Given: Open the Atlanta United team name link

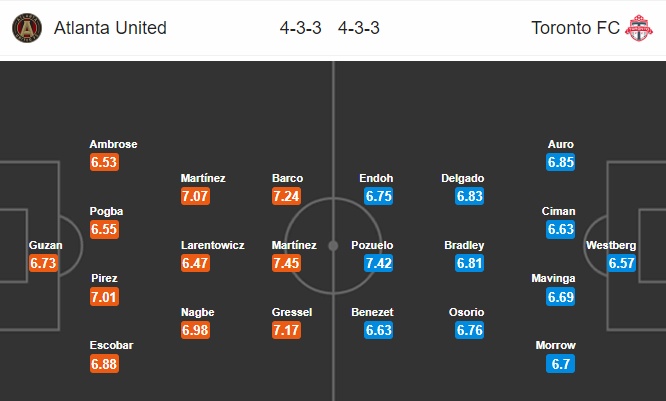Looking at the screenshot, I should point(110,28).
